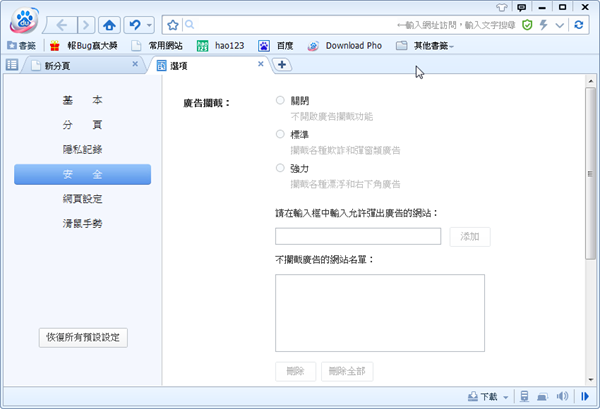Click the green security shield icon
Image resolution: width=600 pixels, height=409 pixels.
pos(527,25)
